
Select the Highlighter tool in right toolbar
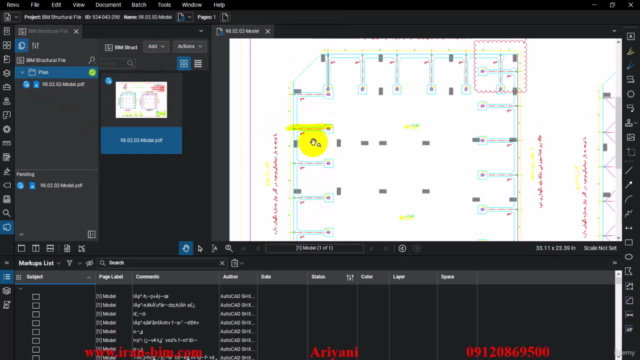click(x=631, y=51)
